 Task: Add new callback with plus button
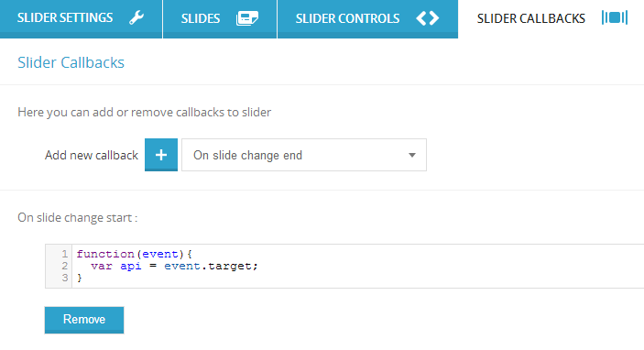[x=161, y=155]
